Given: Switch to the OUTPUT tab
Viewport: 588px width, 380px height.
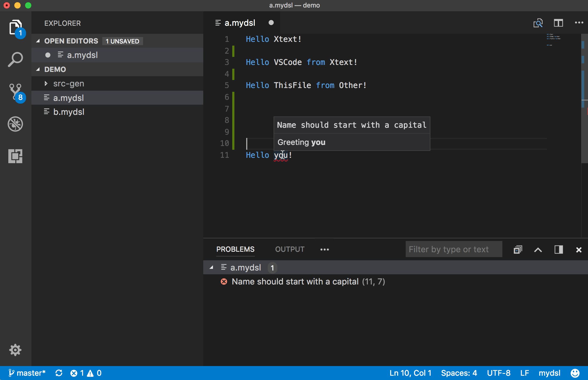Looking at the screenshot, I should [x=289, y=249].
